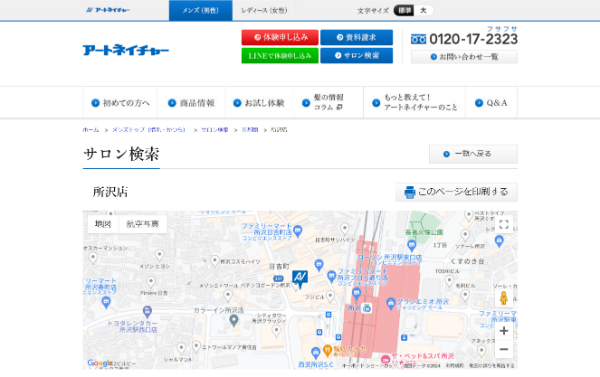This screenshot has height=377, width=600.
Task: Click the カラーイン所沢店 map pin
Action: tap(234, 320)
